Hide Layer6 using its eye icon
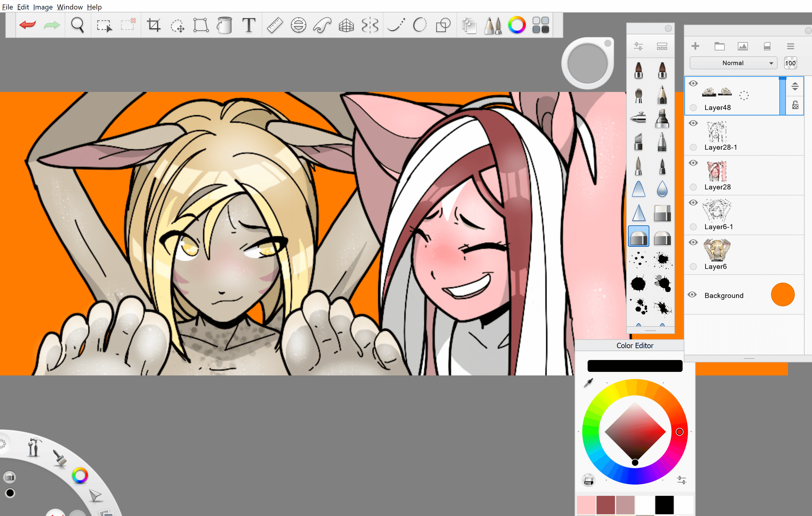This screenshot has width=812, height=516. [693, 243]
